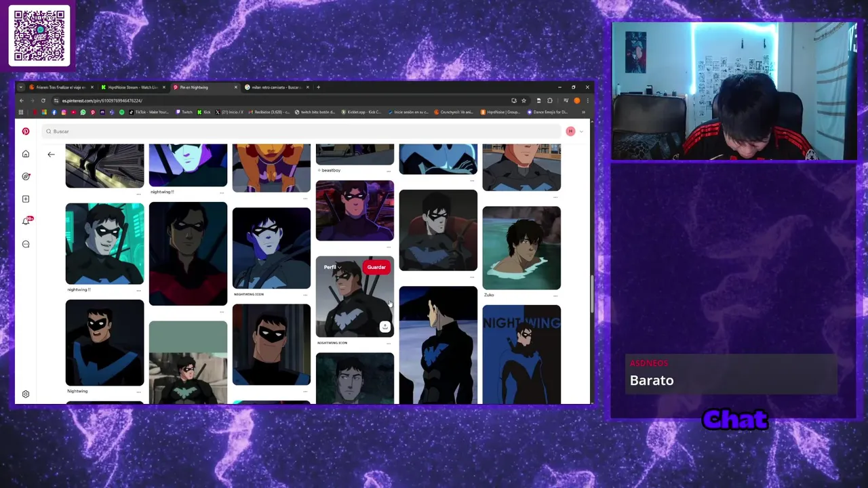Go back using the Pinterest back arrow

(51, 155)
